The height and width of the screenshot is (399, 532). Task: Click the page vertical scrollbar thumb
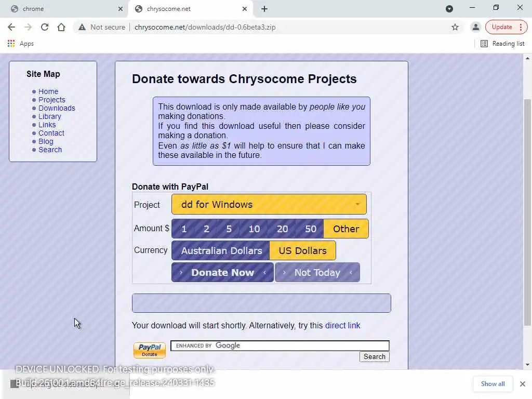[527, 212]
